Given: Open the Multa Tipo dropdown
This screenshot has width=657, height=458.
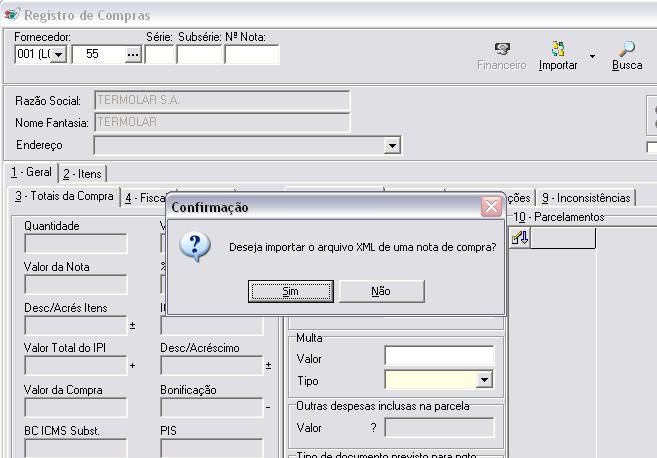Looking at the screenshot, I should tap(484, 380).
